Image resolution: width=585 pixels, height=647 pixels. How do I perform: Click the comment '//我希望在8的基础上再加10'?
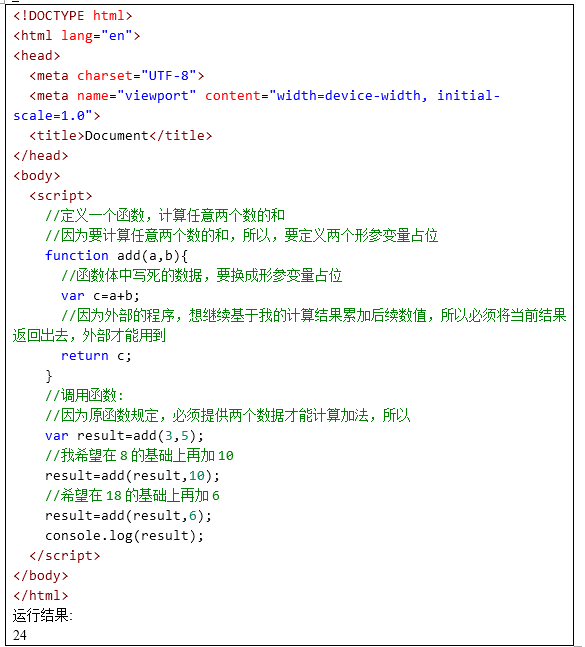(139, 455)
